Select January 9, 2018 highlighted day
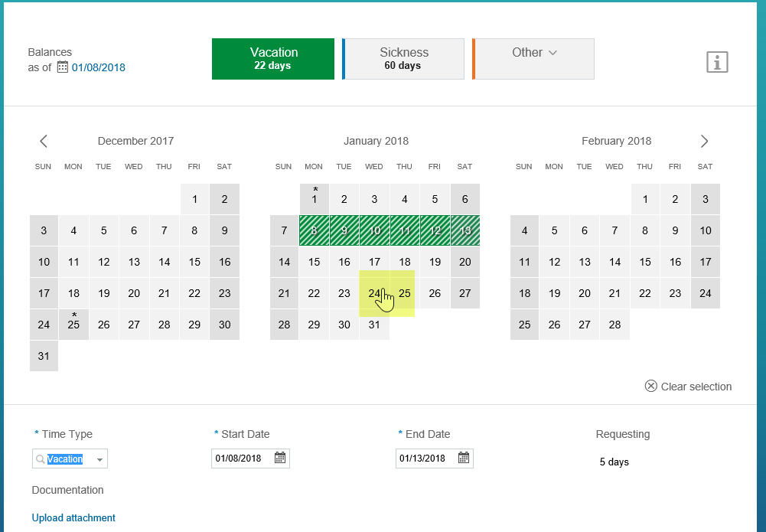The width and height of the screenshot is (766, 532). tap(344, 230)
